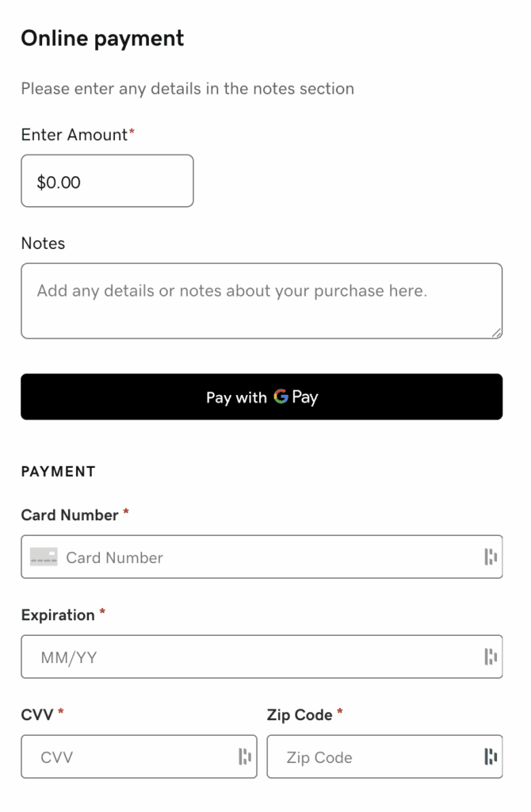
Task: Click the autofill icon inside the Card Number field
Action: coord(489,557)
